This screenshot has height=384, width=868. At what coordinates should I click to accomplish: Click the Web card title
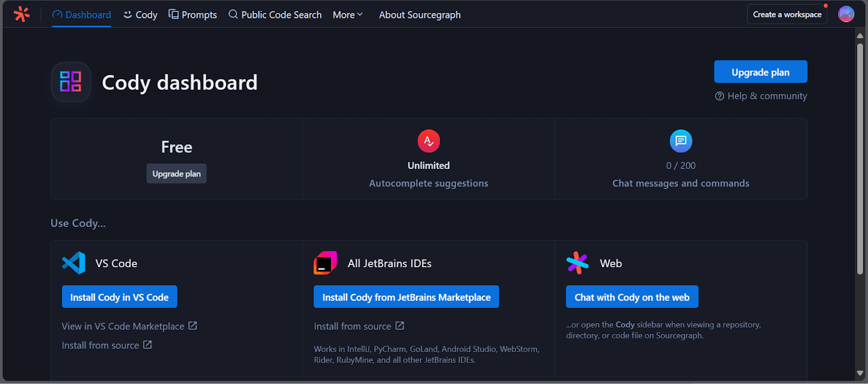pyautogui.click(x=611, y=263)
